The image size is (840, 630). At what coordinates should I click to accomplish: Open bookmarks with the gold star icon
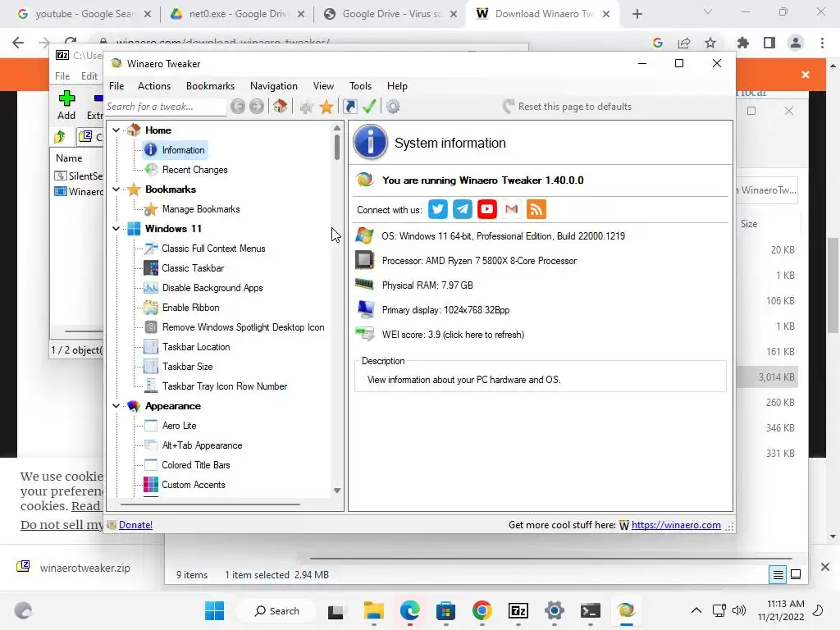(x=326, y=107)
